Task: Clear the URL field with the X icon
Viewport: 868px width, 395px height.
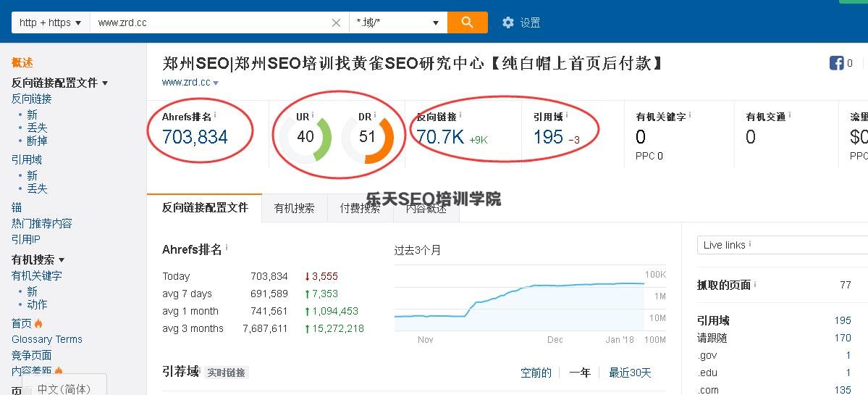Action: [x=336, y=22]
